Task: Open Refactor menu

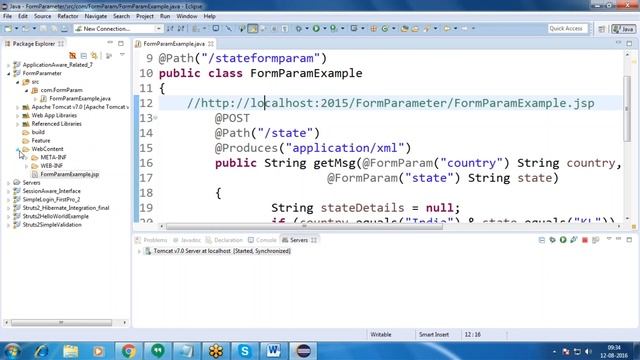Action: pyautogui.click(x=68, y=16)
